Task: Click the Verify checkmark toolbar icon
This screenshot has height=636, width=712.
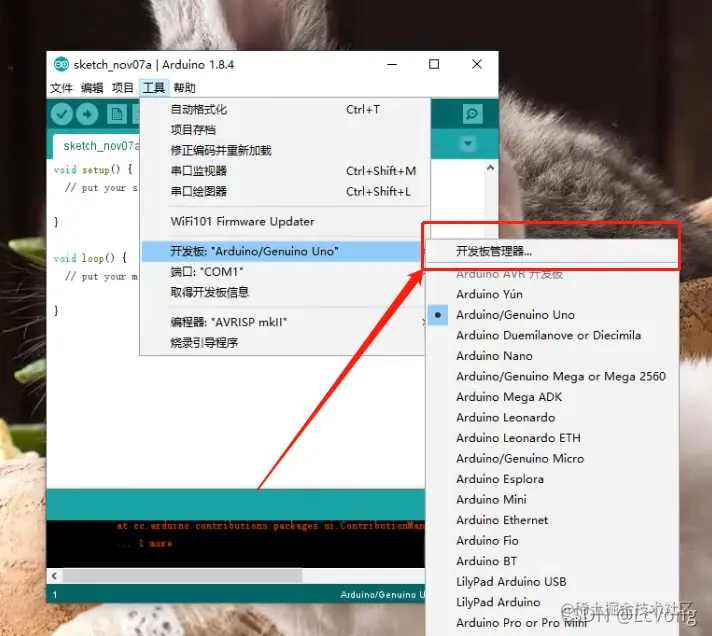Action: click(x=62, y=114)
